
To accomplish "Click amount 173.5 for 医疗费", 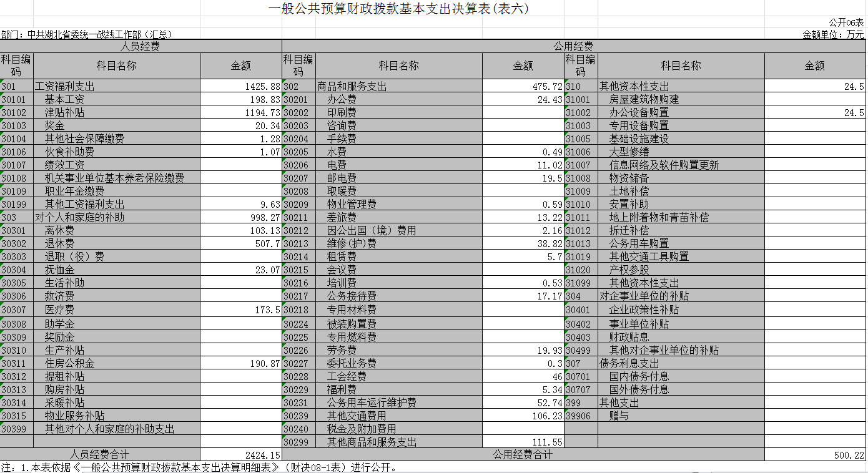I will pos(241,310).
